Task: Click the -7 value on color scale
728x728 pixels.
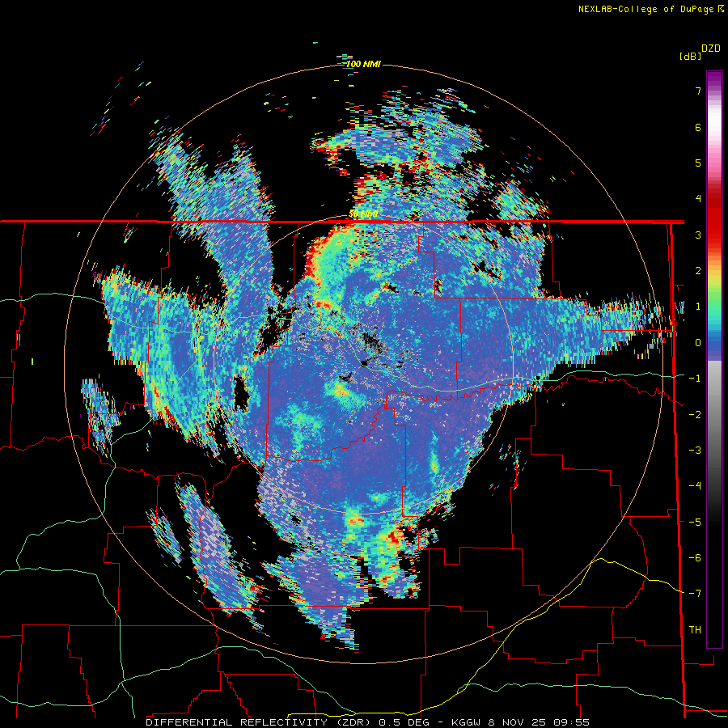Action: tap(695, 594)
